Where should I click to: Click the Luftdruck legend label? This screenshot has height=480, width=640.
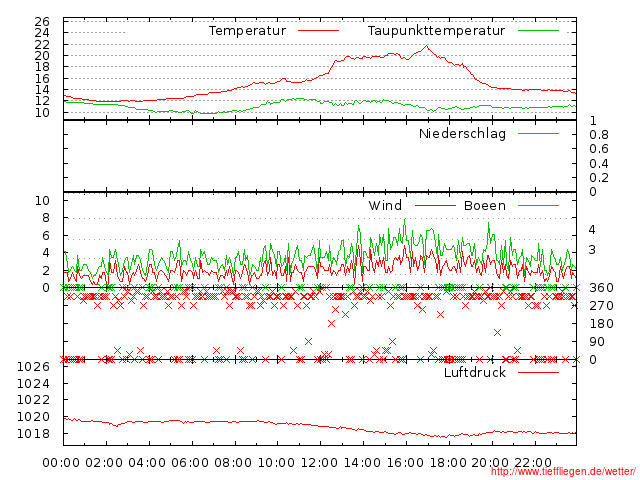475,372
